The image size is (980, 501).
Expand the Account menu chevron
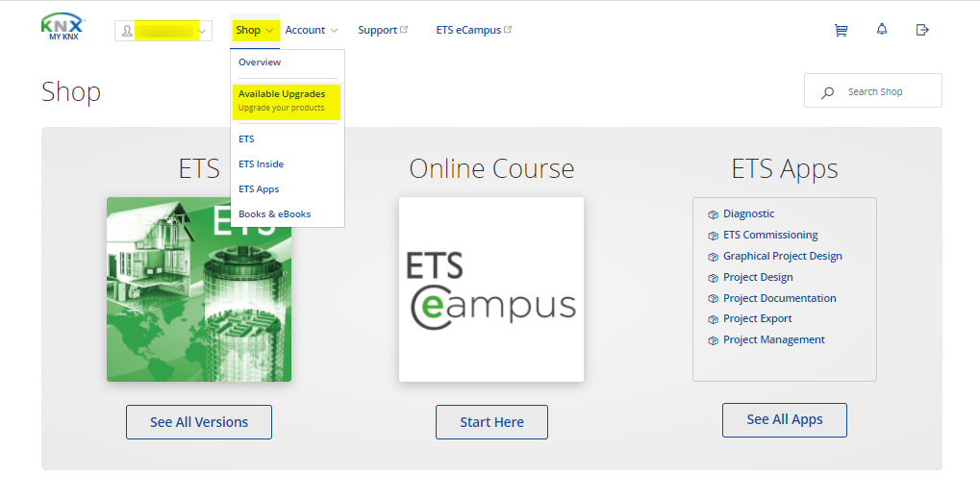pos(334,30)
